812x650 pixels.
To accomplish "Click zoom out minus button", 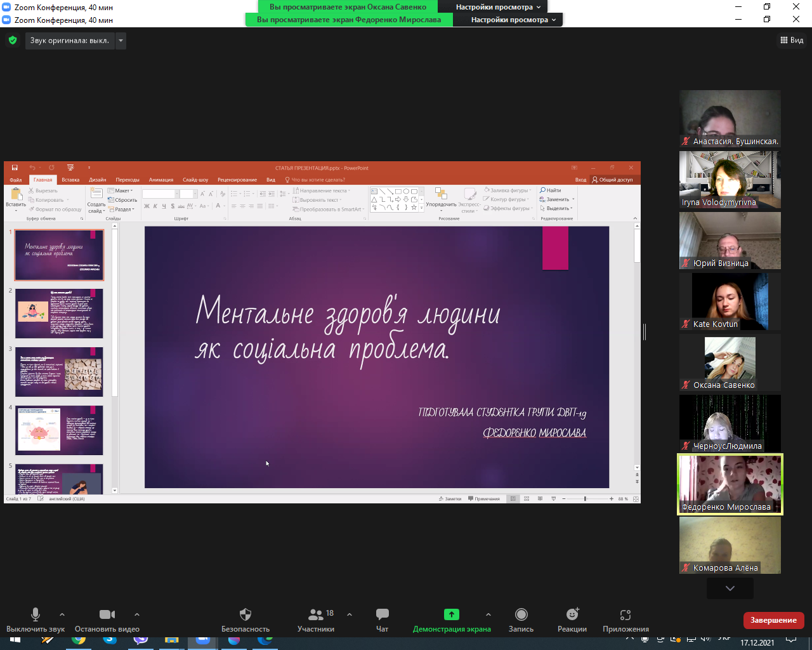I will pos(563,499).
